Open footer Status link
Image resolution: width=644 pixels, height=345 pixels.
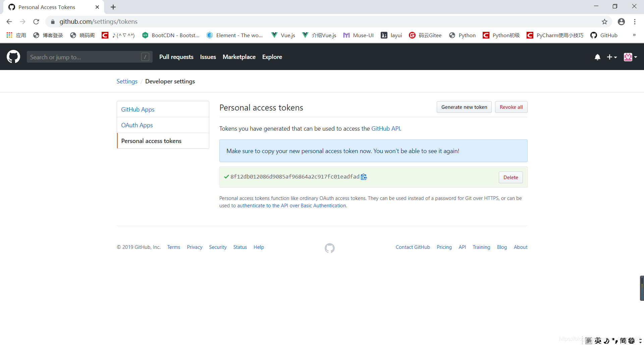pyautogui.click(x=240, y=247)
